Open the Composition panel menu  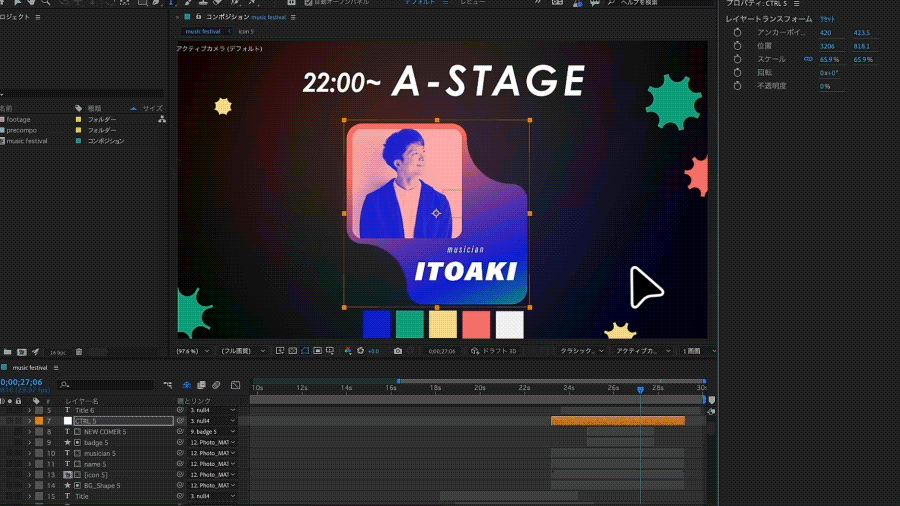(x=293, y=17)
